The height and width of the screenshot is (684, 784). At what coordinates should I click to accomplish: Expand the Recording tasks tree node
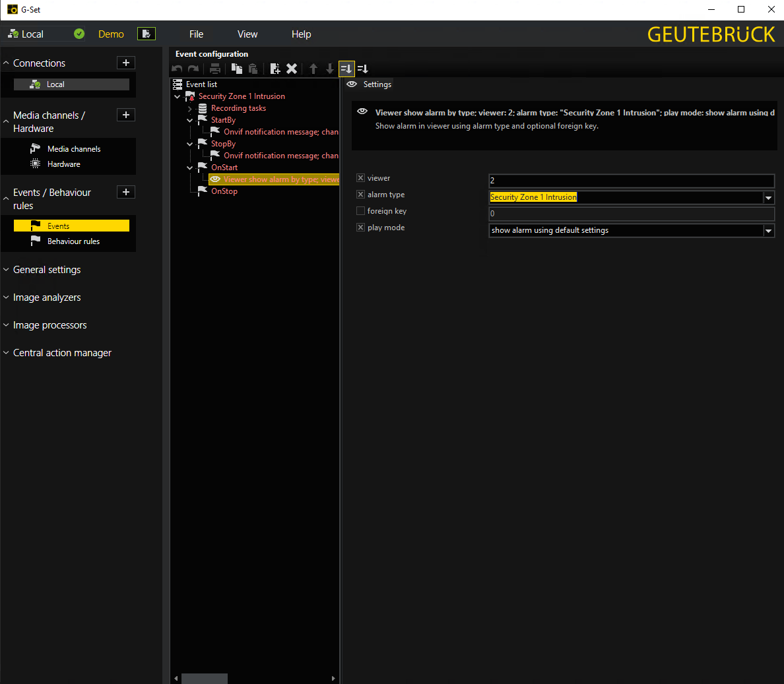tap(190, 109)
